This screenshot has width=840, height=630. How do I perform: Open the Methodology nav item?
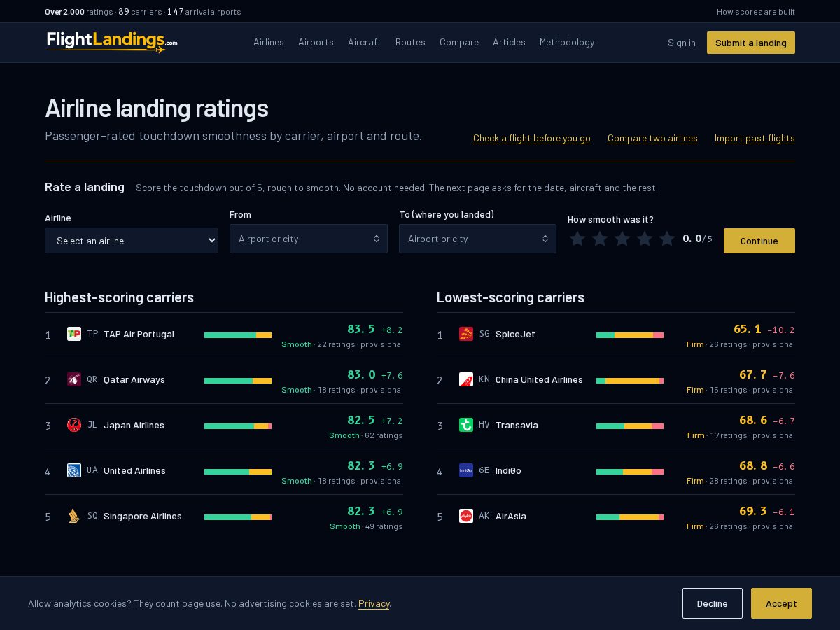coord(567,43)
